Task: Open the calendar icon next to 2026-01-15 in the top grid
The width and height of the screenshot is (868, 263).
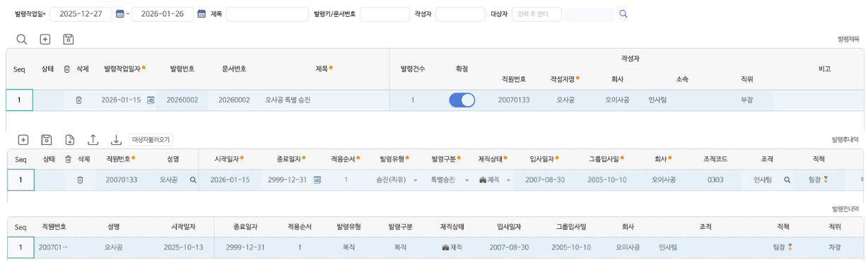Action: click(x=151, y=100)
